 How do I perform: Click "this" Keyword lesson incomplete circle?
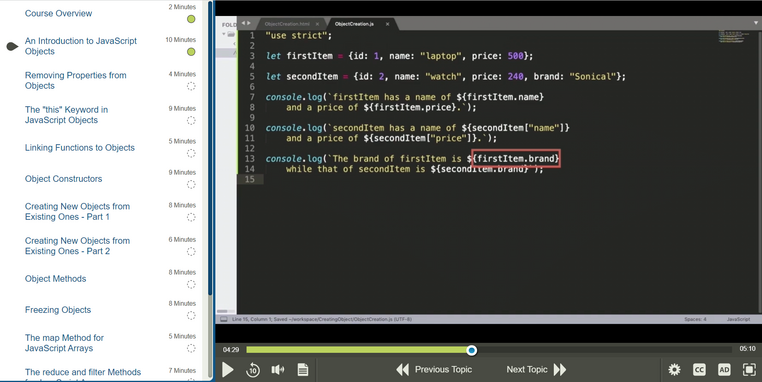pyautogui.click(x=191, y=121)
